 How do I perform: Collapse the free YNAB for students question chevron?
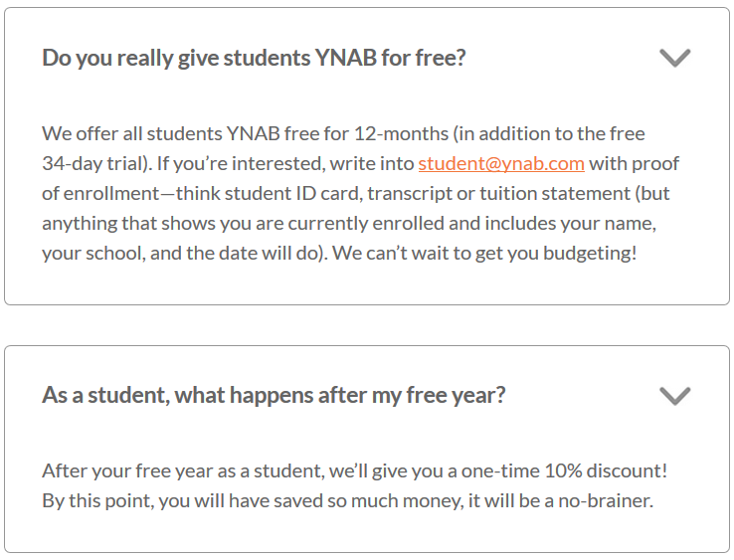[674, 58]
